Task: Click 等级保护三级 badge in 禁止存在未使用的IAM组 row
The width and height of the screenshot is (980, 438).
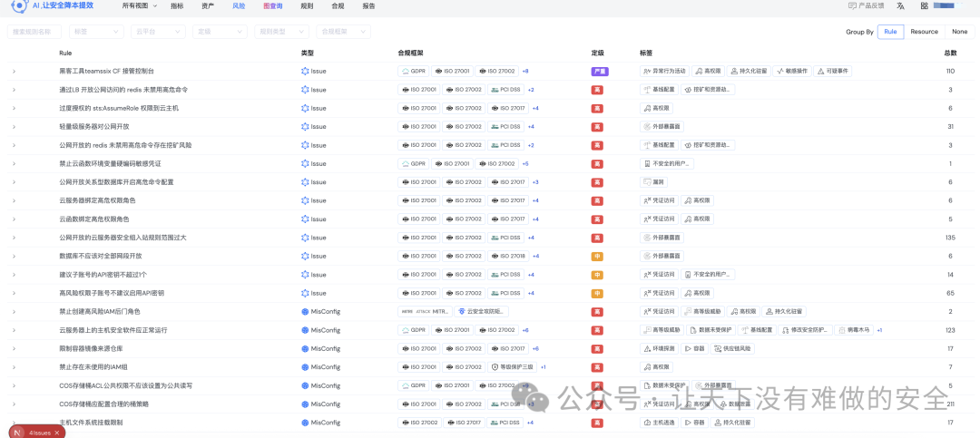Action: [513, 366]
